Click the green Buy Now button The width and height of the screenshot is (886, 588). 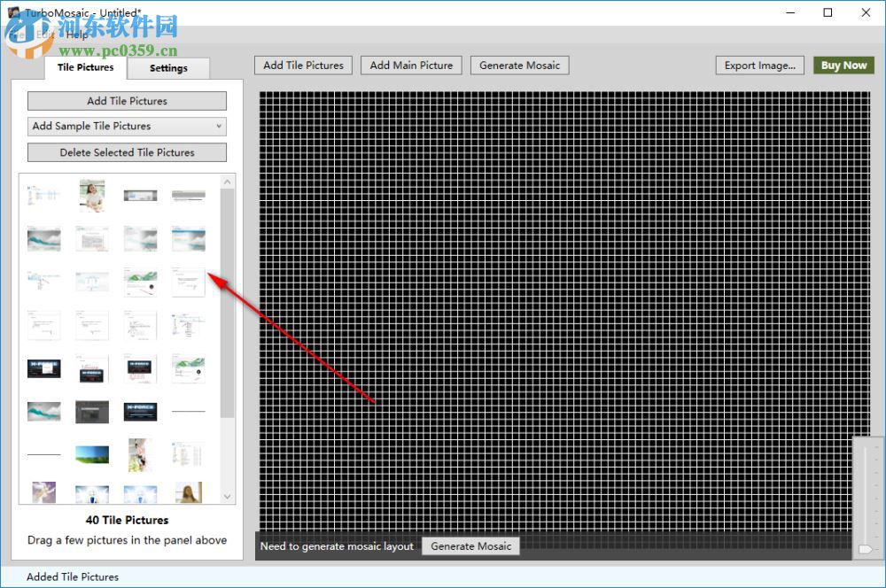(x=843, y=66)
